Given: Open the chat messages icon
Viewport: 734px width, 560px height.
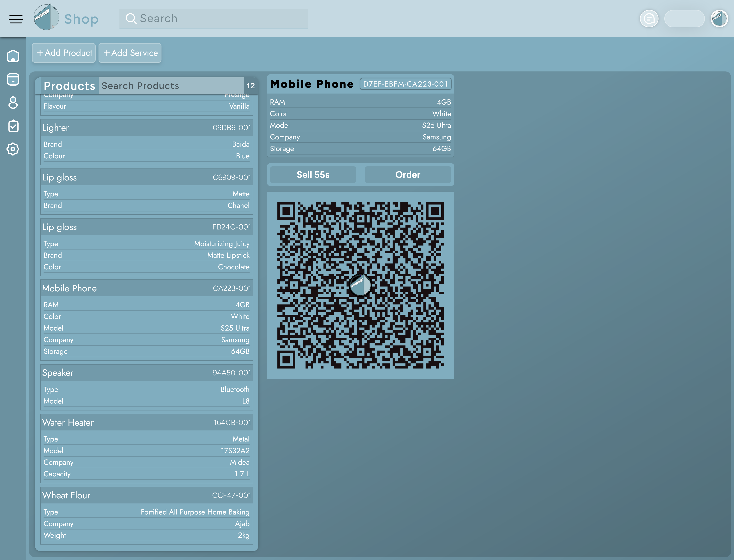Looking at the screenshot, I should 649,19.
